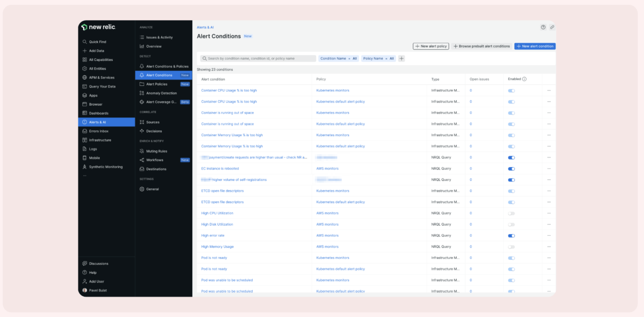
Task: Enable the 'High CPU Utilization' alert condition
Action: [x=511, y=213]
